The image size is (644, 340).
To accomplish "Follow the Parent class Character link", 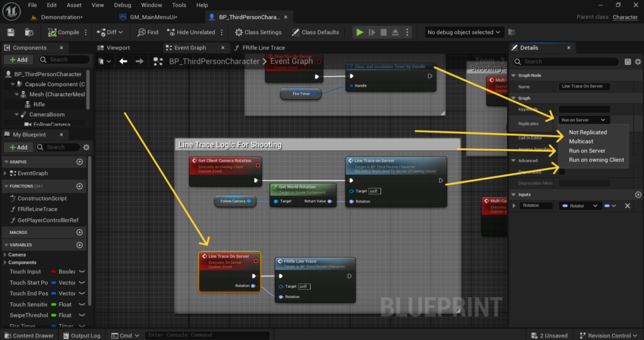I will (625, 17).
